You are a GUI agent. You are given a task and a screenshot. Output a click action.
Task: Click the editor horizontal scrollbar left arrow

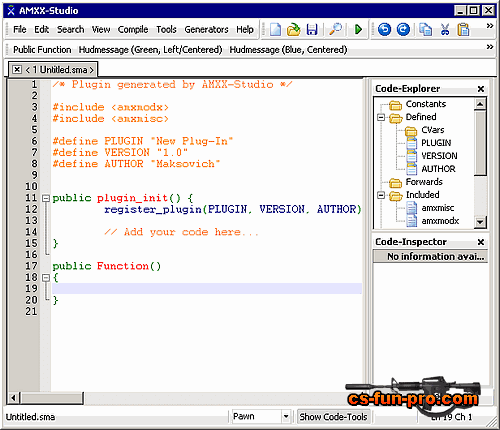click(13, 398)
